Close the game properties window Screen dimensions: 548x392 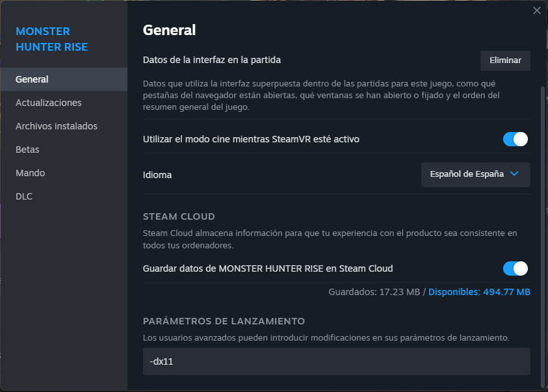pos(536,10)
